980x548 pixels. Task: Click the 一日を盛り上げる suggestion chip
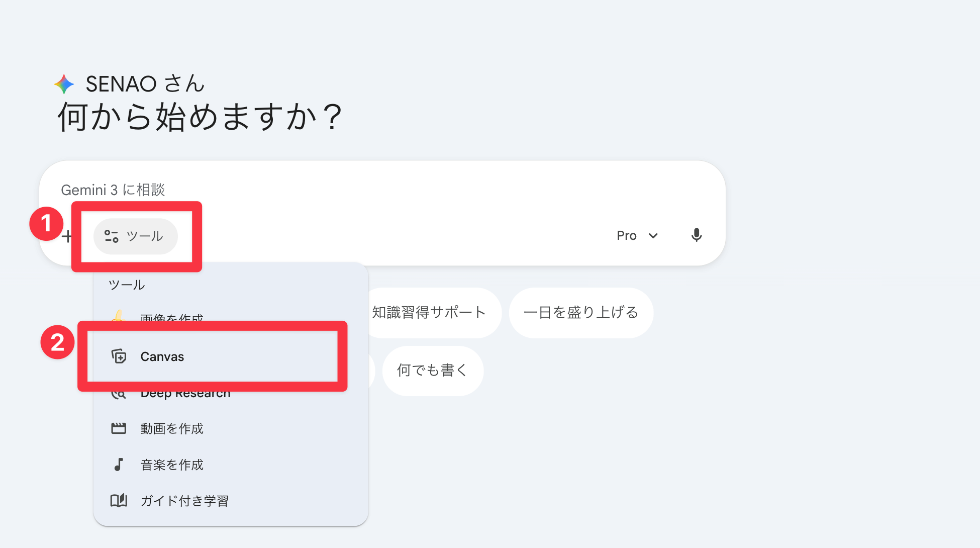[x=581, y=313]
